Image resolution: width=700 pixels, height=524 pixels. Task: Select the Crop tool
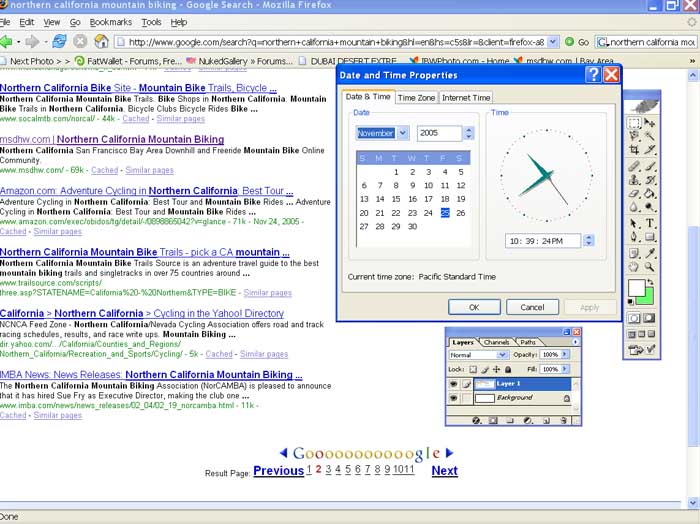click(x=634, y=150)
